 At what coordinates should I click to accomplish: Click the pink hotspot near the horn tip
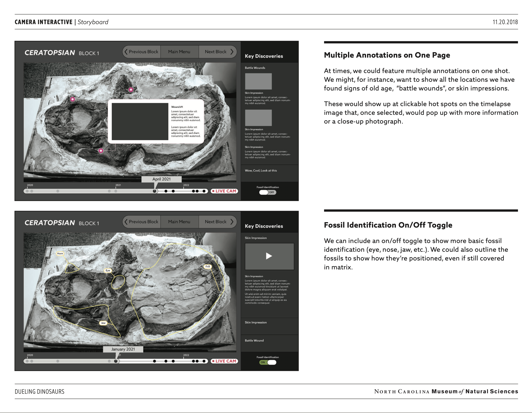[x=73, y=99]
